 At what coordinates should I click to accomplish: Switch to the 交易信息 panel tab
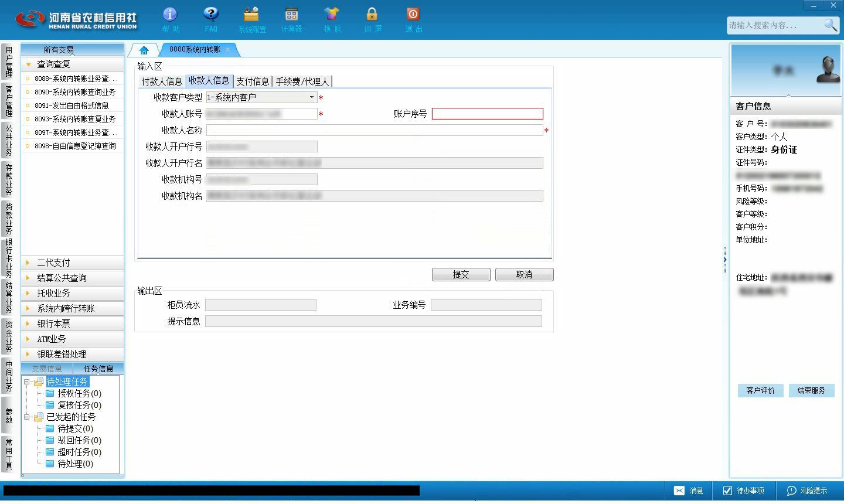click(x=47, y=369)
